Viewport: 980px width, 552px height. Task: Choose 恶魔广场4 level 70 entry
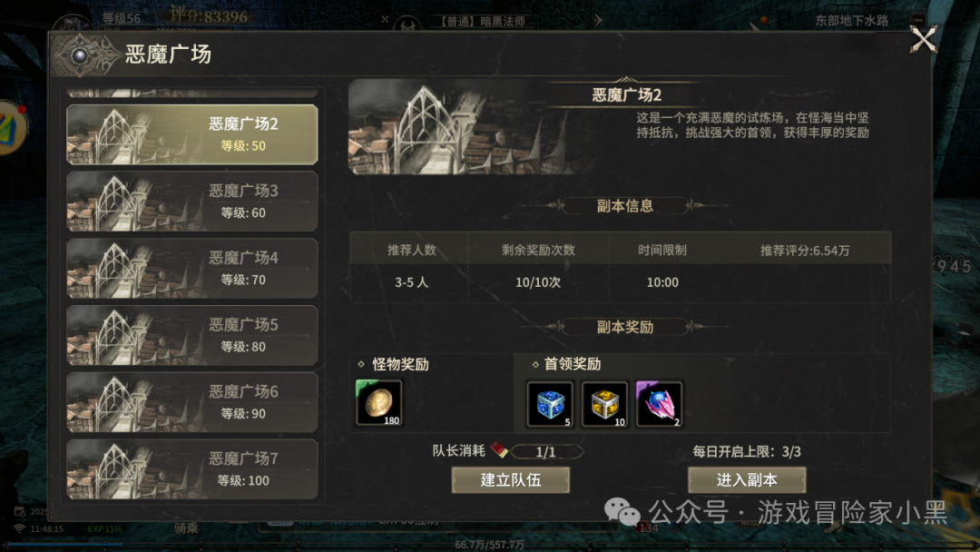click(191, 268)
